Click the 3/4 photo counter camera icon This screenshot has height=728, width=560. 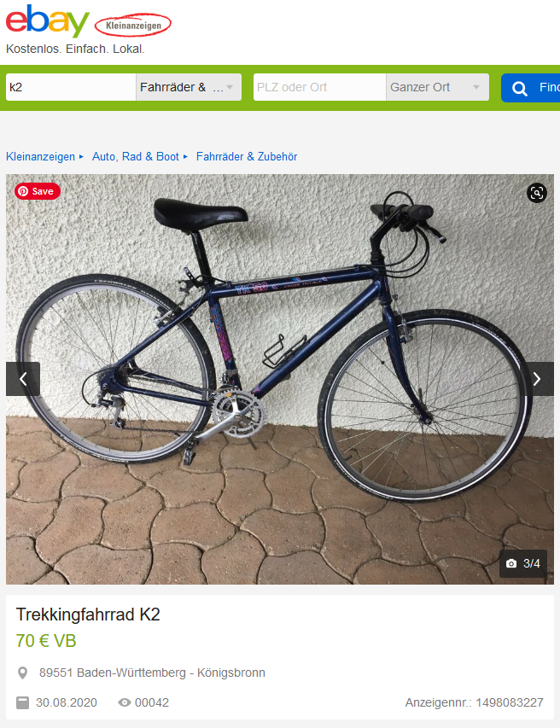[511, 563]
